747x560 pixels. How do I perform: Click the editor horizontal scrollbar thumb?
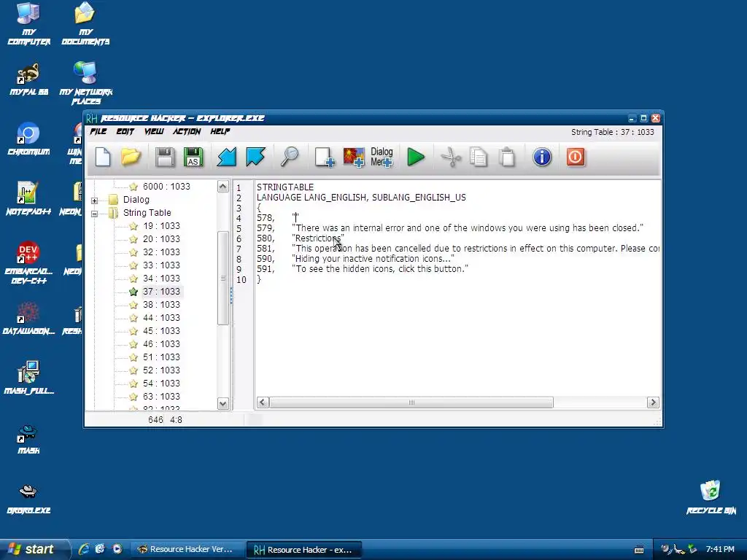point(411,402)
